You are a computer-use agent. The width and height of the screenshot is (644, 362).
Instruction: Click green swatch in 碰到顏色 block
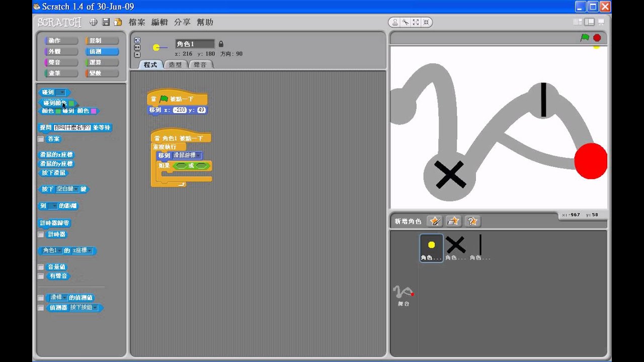(71, 103)
